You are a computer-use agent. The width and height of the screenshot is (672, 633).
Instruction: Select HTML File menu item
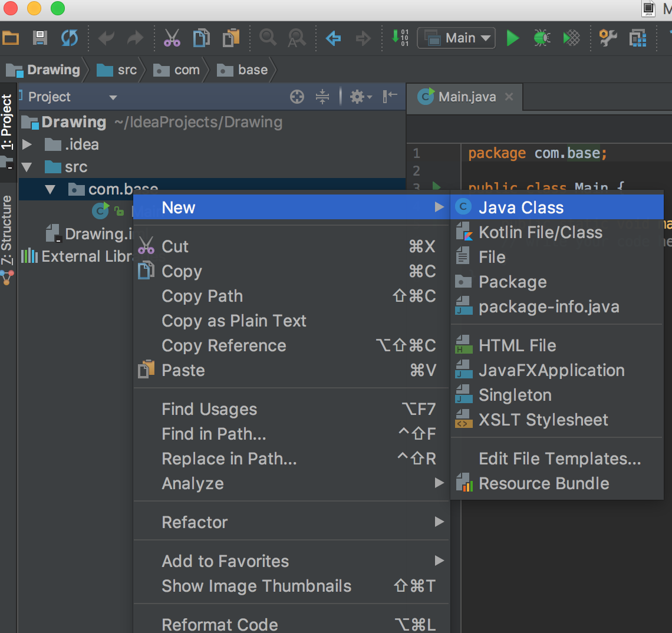pos(557,345)
